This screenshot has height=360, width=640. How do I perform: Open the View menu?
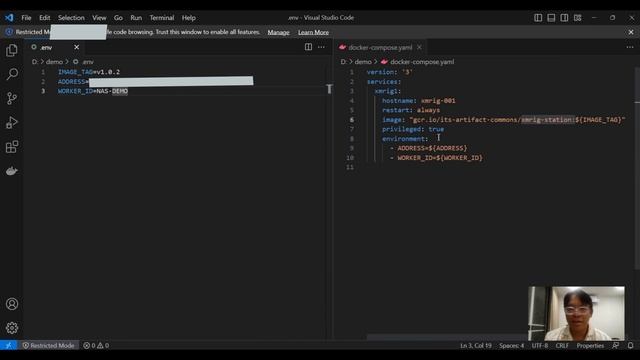coord(99,18)
